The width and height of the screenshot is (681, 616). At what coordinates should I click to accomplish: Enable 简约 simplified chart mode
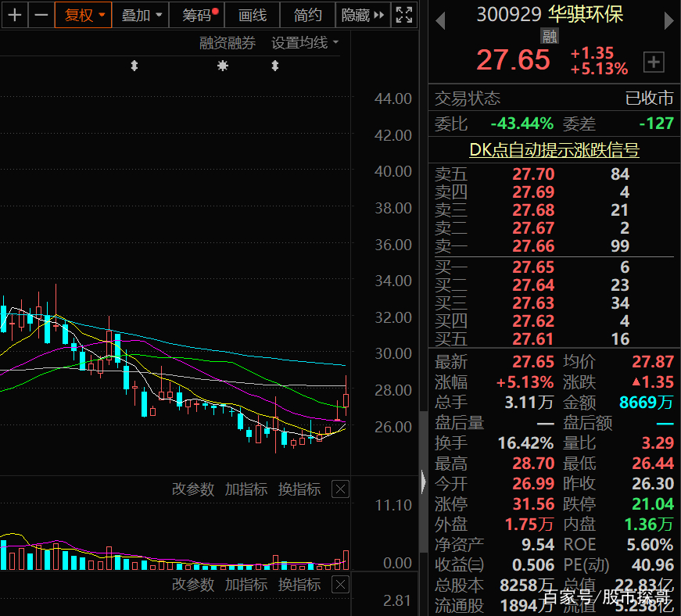[x=306, y=15]
